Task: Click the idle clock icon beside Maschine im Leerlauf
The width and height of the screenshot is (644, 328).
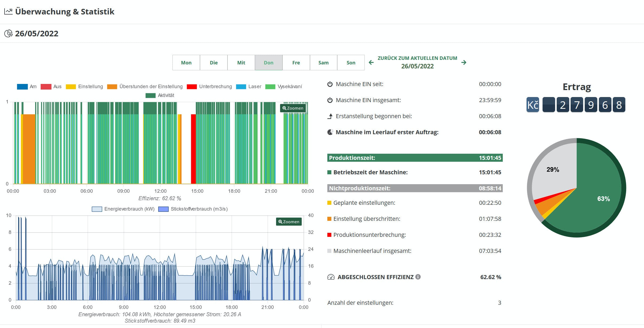Action: [330, 132]
